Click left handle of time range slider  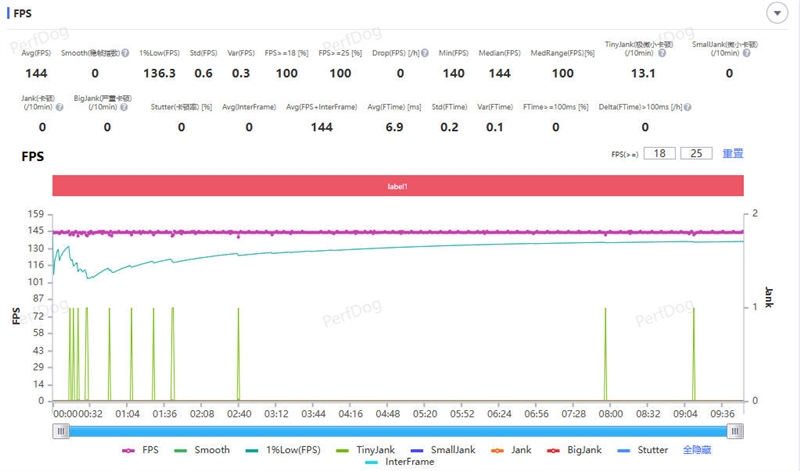[62, 431]
